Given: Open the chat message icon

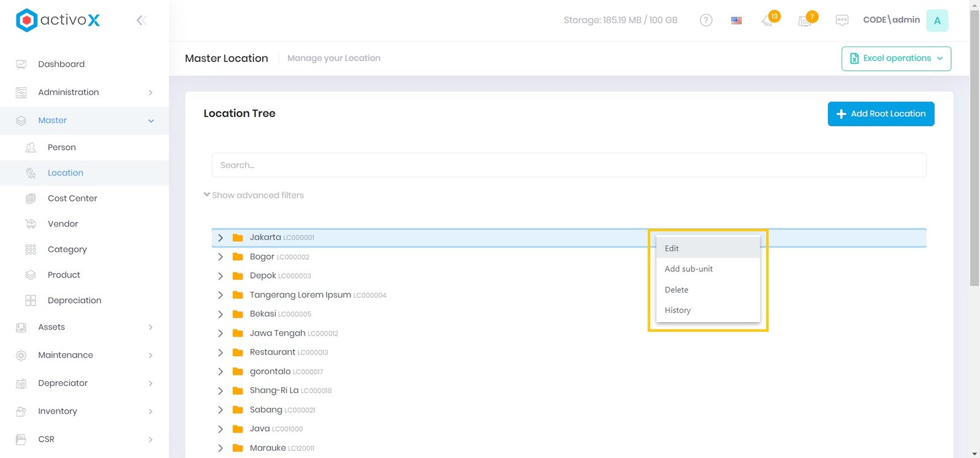Looking at the screenshot, I should 842,20.
